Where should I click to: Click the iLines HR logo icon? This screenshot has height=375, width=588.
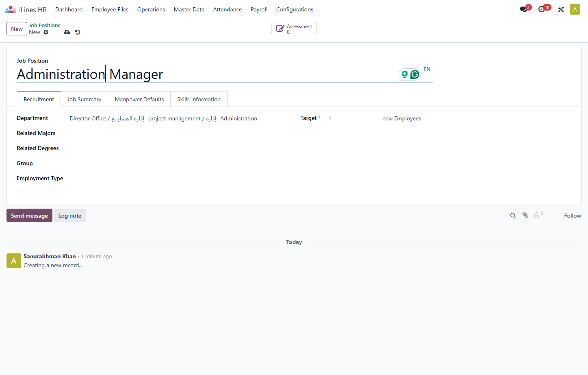point(11,9)
